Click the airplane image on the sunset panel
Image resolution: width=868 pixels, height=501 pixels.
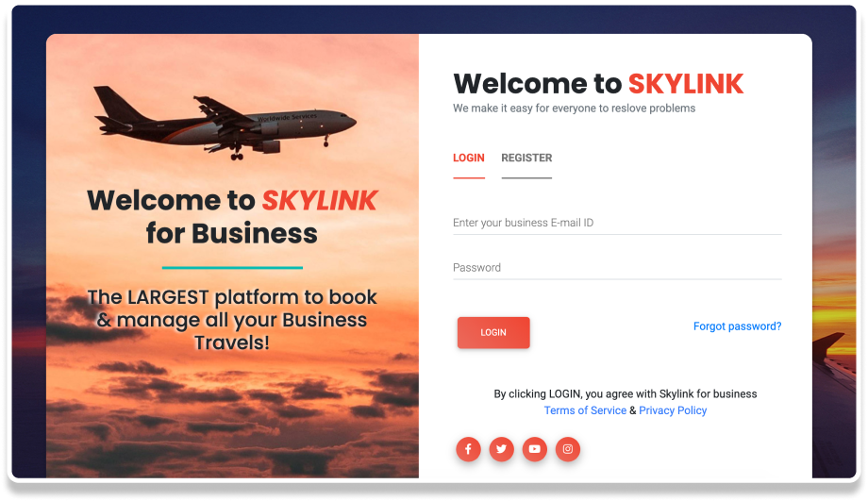click(225, 123)
